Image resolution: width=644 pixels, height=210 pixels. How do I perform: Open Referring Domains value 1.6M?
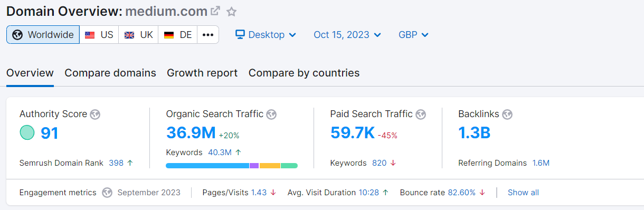pos(541,163)
